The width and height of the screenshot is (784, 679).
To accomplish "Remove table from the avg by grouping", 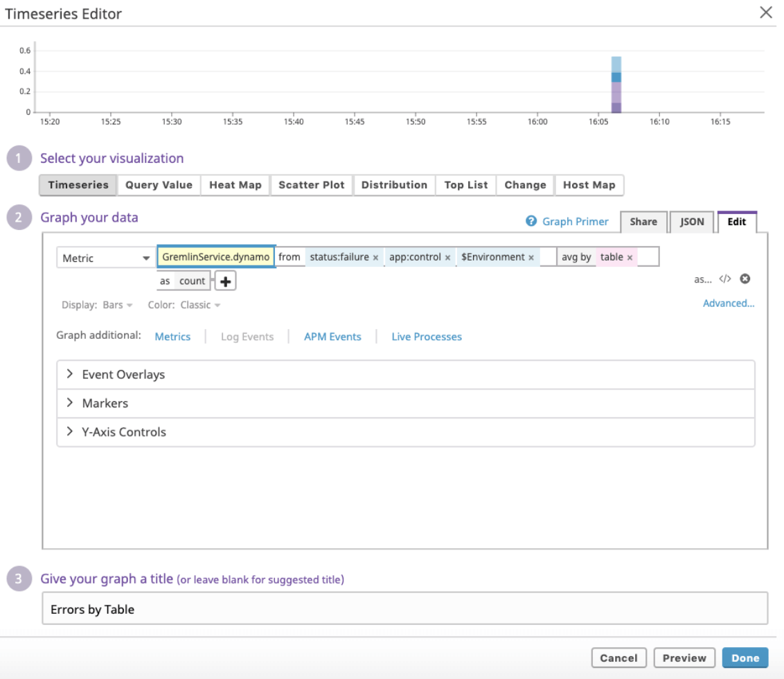I will point(629,256).
